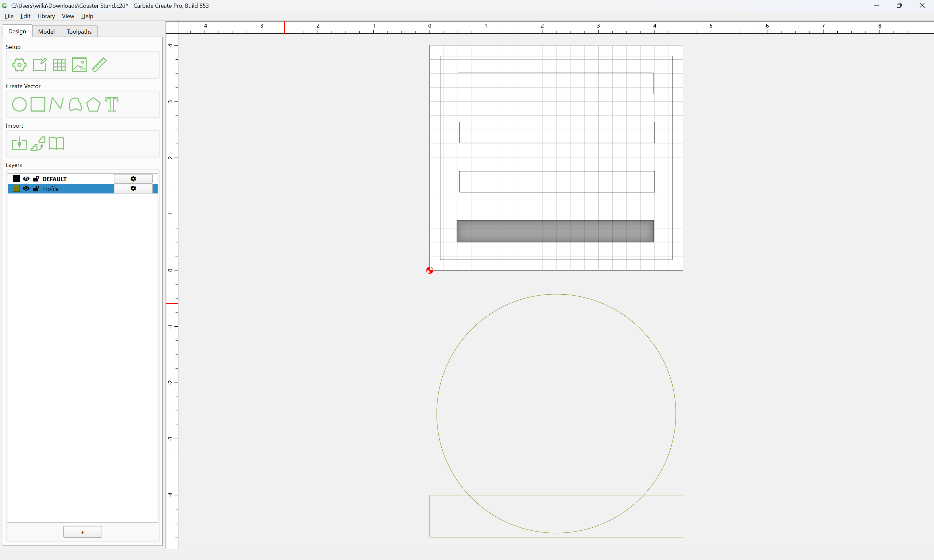
Task: Select the Create Polygon tool
Action: [93, 105]
